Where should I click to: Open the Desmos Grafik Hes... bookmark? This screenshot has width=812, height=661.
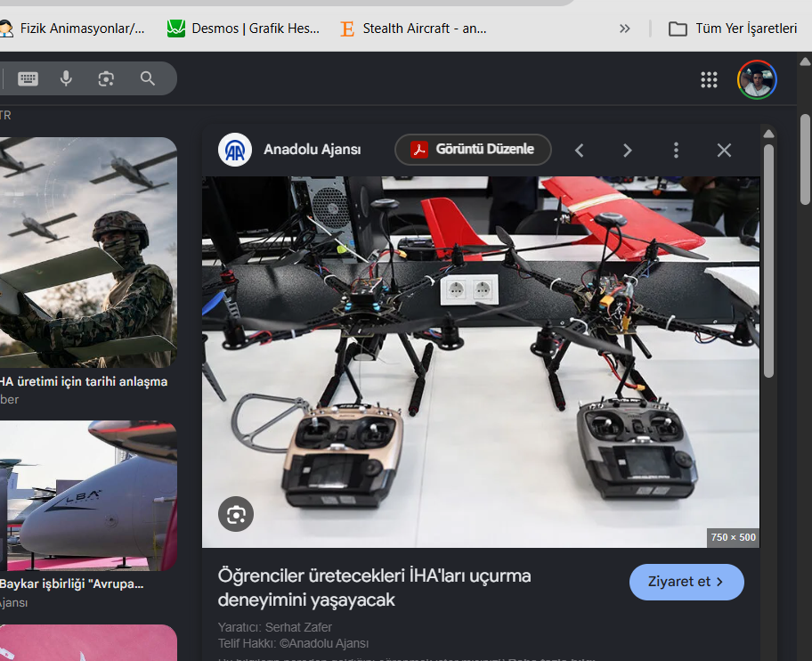pos(243,28)
